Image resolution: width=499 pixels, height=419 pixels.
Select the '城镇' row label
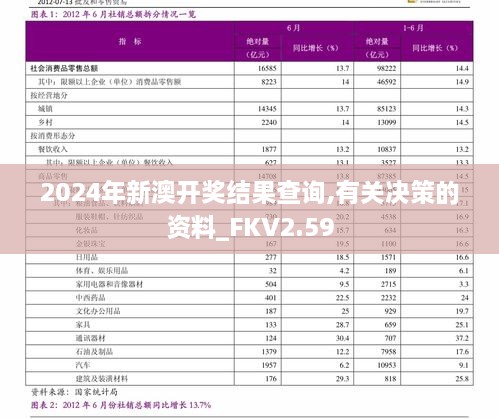[x=45, y=109]
